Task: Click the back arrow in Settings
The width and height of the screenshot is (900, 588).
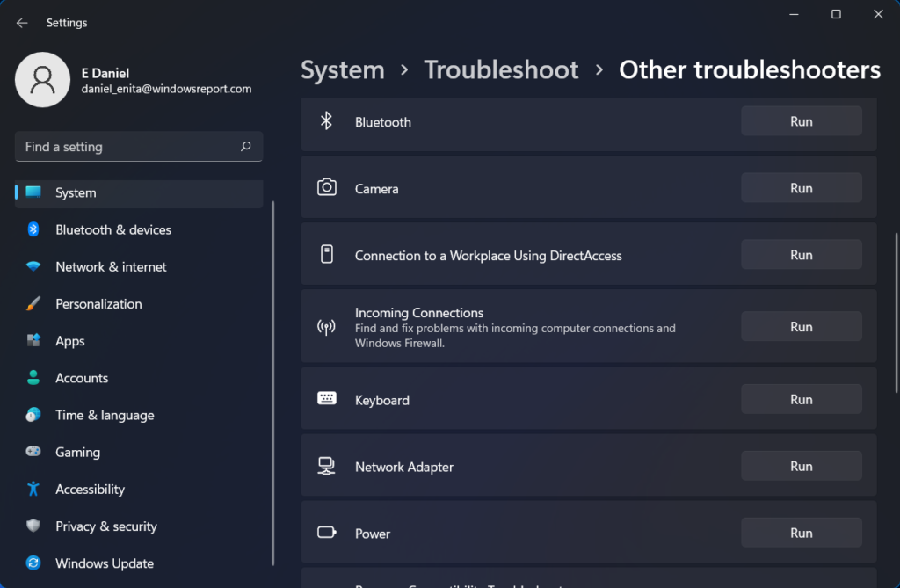Action: [22, 23]
